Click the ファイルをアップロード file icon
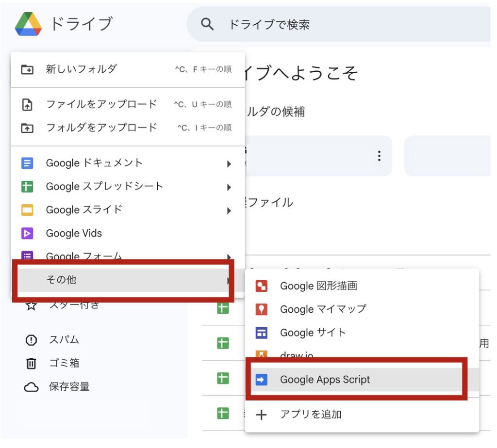 pyautogui.click(x=27, y=104)
